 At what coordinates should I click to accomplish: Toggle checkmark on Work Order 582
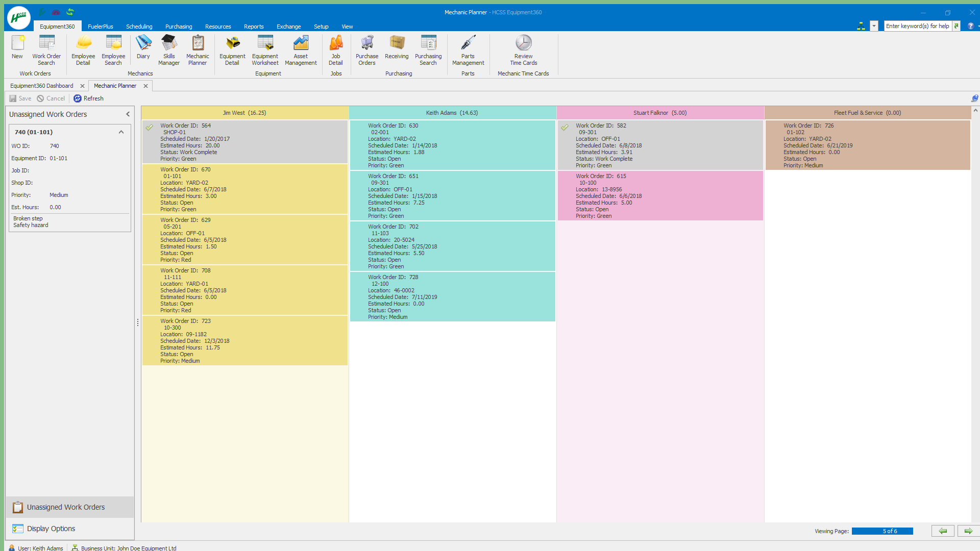(x=565, y=128)
